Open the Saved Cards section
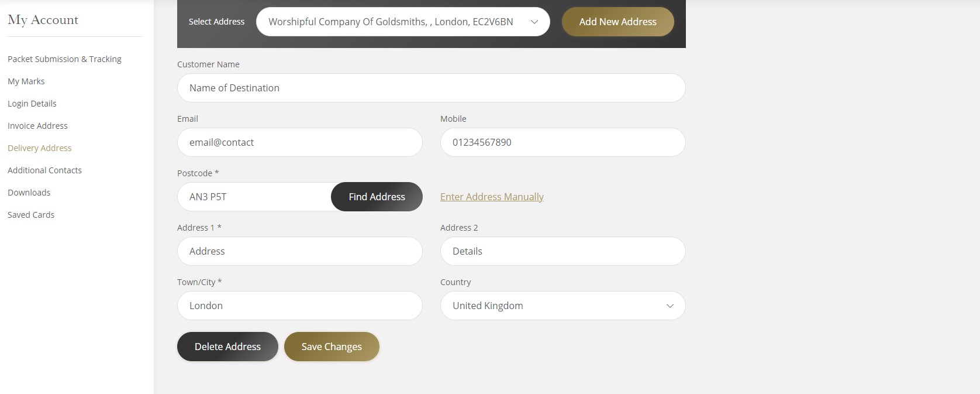The image size is (980, 394). click(x=31, y=215)
